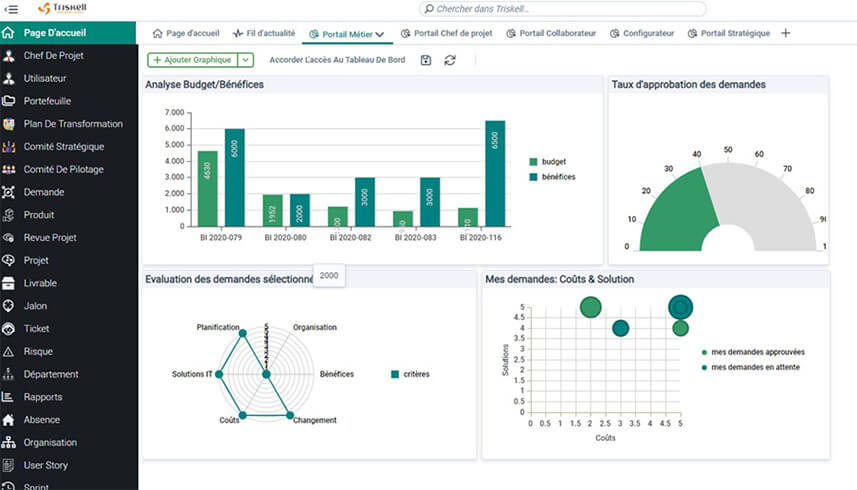Viewport: 857px width, 490px height.
Task: Open the Organisation hierarchy icon
Action: [x=8, y=442]
